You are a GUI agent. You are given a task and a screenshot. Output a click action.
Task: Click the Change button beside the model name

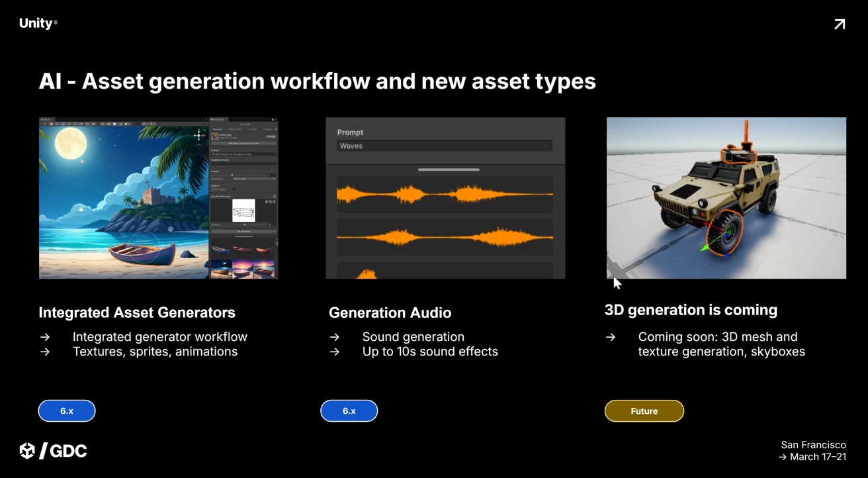tap(271, 136)
